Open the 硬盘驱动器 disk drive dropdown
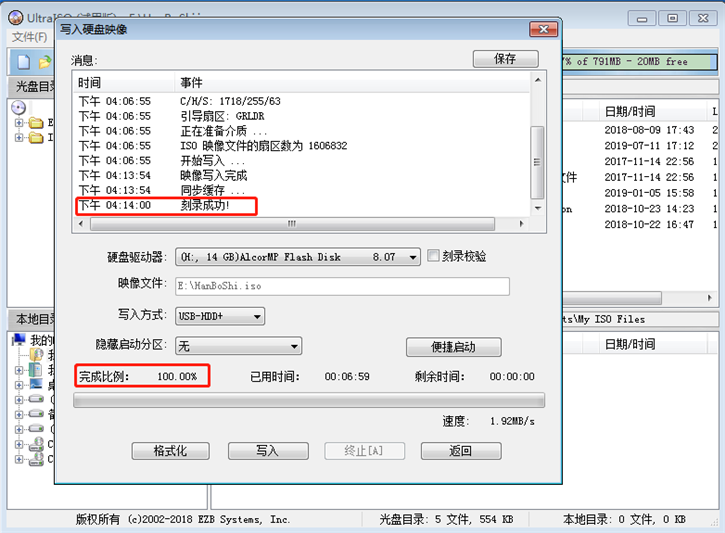This screenshot has width=725, height=533. coord(412,257)
